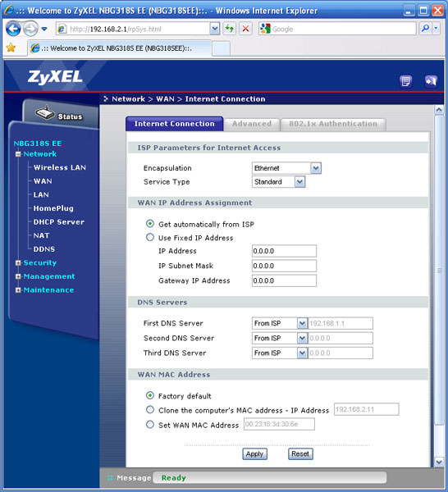Select Use Fixed IP Address radio button
The image size is (448, 492).
(x=150, y=237)
